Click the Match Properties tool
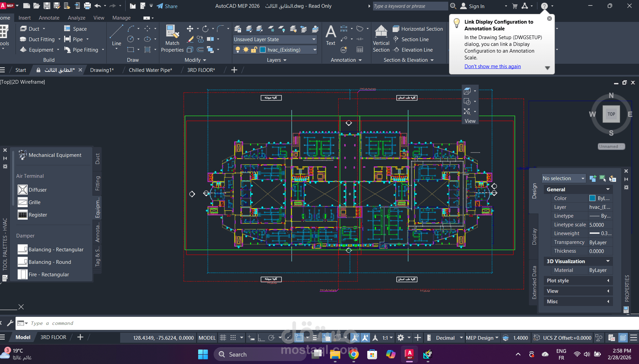 click(172, 39)
